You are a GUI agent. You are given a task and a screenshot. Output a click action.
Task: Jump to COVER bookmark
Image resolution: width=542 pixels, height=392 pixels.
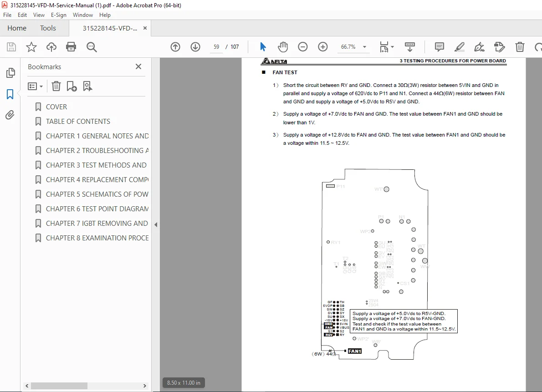(56, 107)
